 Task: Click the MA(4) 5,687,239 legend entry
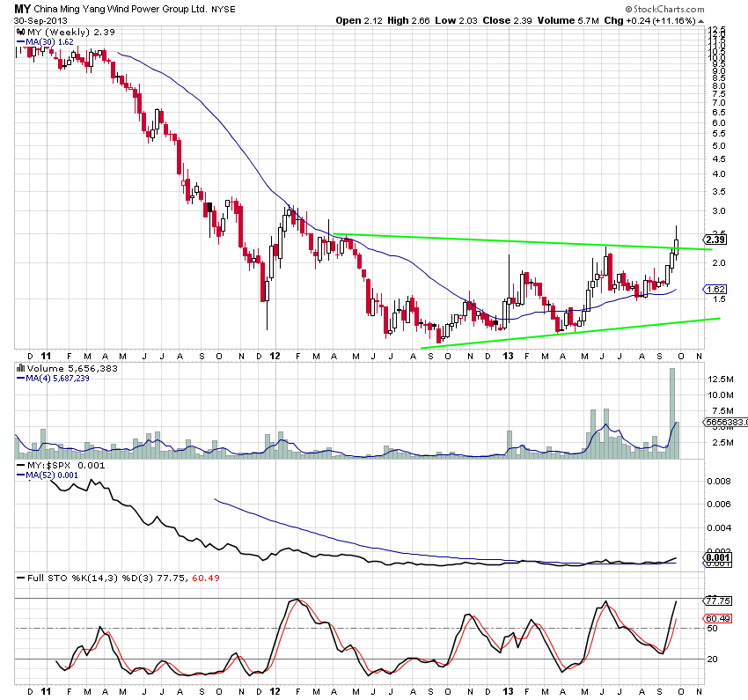(x=57, y=379)
